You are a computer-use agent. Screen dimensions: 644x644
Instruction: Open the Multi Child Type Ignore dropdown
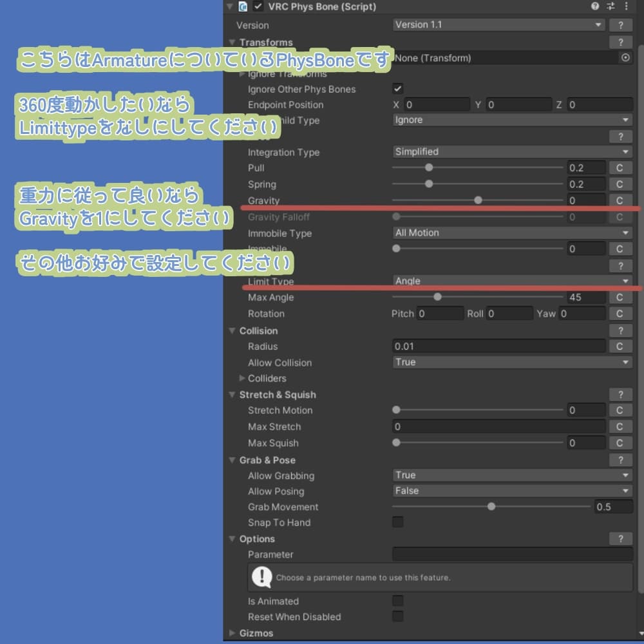coord(512,120)
